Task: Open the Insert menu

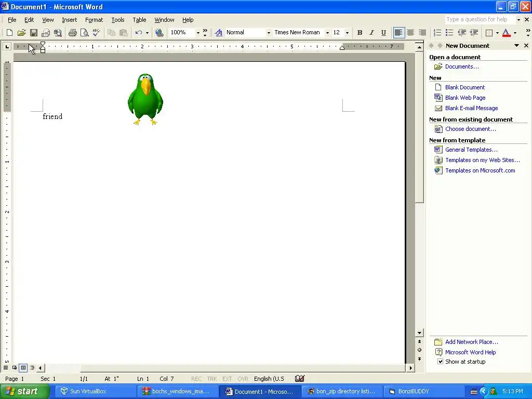Action: pos(69,20)
